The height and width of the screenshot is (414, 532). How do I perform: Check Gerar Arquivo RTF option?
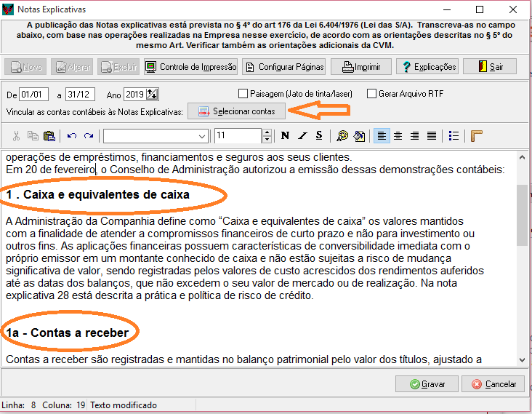(372, 94)
